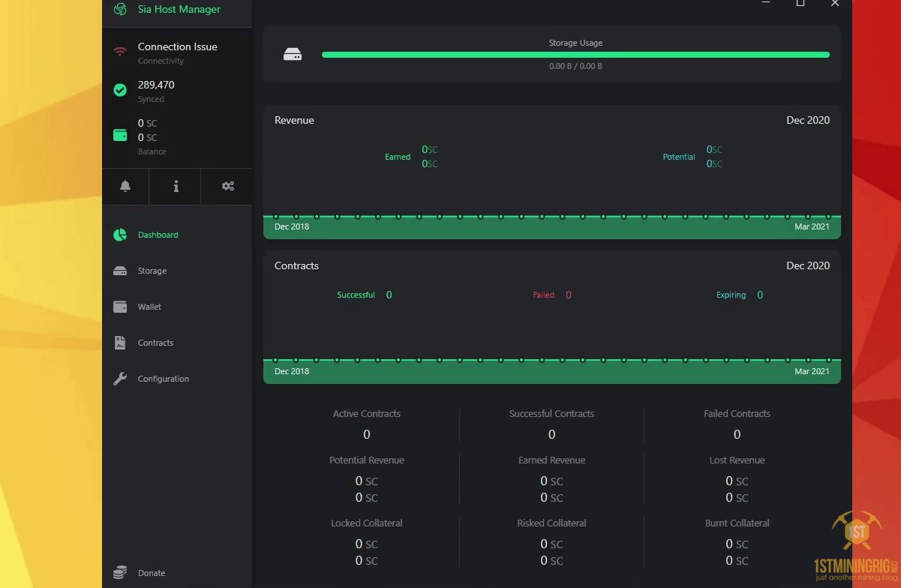Click the Contracts document icon
The height and width of the screenshot is (588, 901).
[120, 343]
